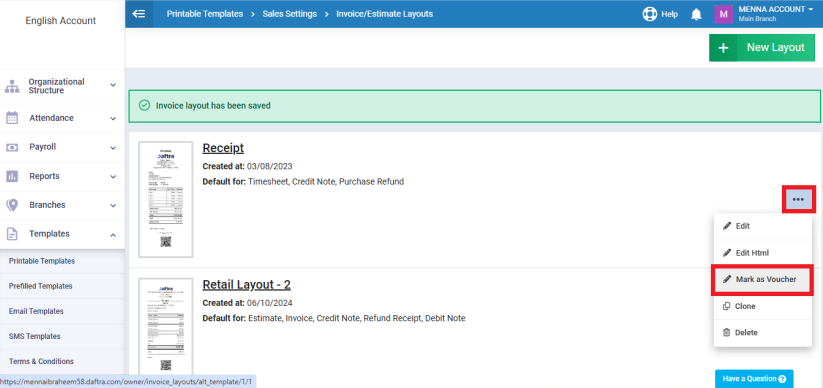Click Retail Layout 'Default for: Estimate, Invoice' text
The height and width of the screenshot is (388, 823).
point(334,318)
